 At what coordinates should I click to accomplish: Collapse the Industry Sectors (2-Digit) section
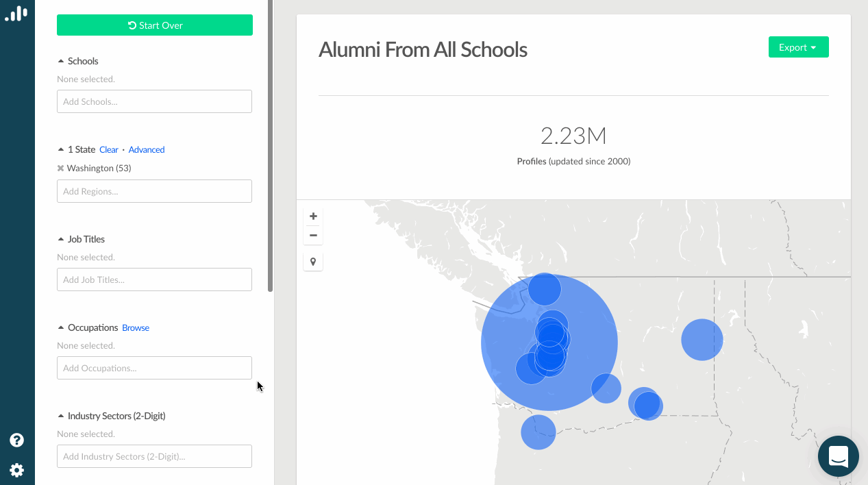pos(61,416)
